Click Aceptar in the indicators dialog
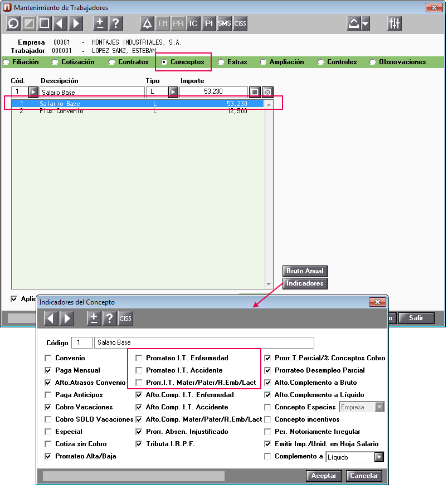Viewport: 448px width, 488px height. tap(324, 476)
